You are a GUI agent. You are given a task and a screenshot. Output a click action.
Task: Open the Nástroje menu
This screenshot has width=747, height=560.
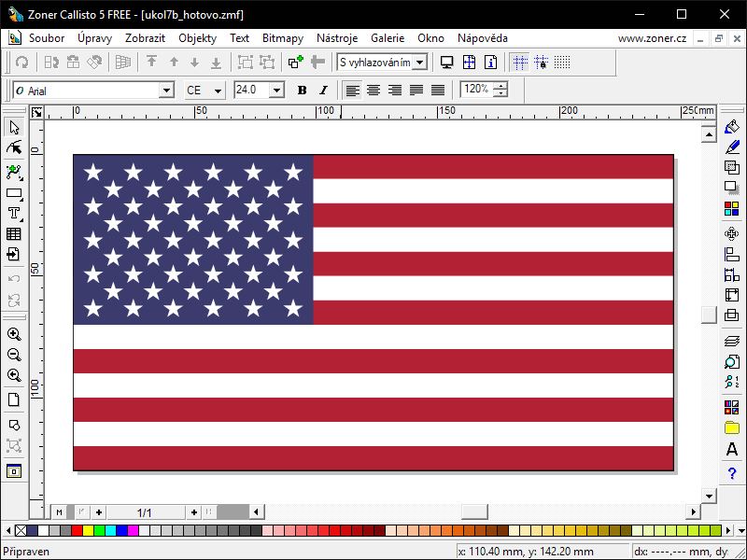pos(337,38)
